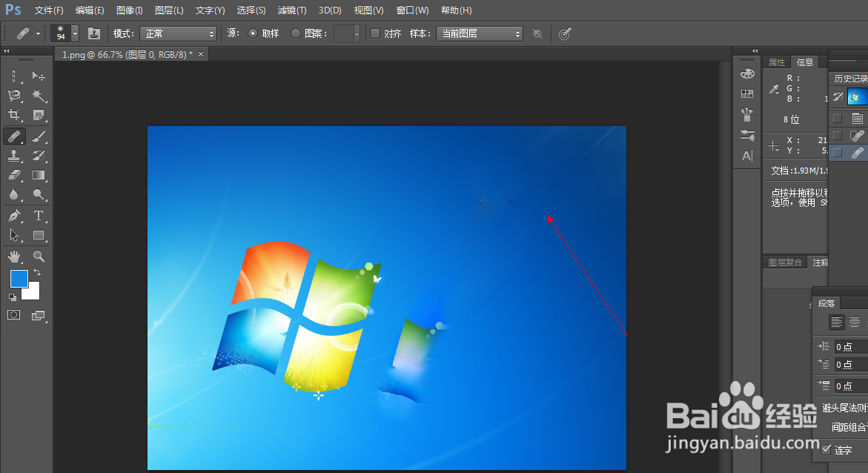
Task: Select the Move tool
Action: click(39, 76)
